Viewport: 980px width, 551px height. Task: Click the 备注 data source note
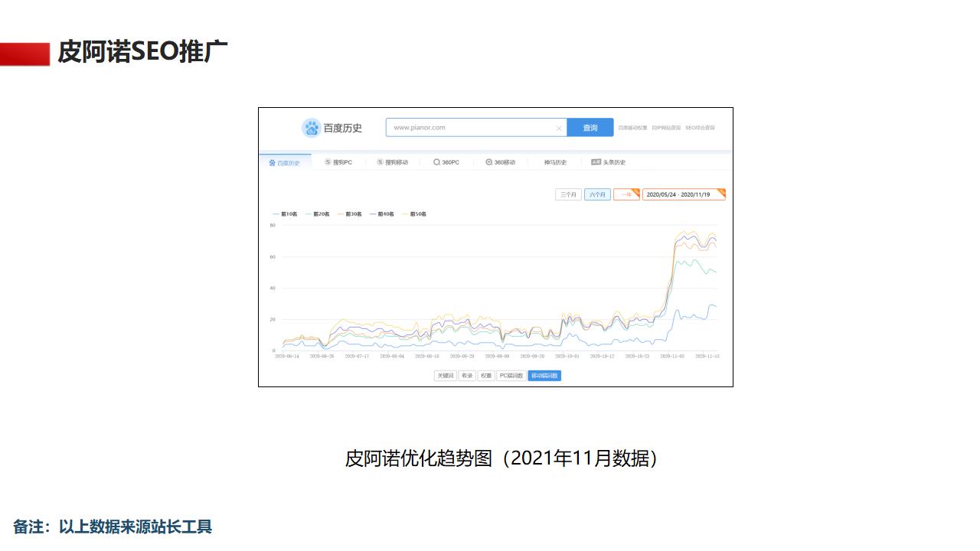[113, 527]
